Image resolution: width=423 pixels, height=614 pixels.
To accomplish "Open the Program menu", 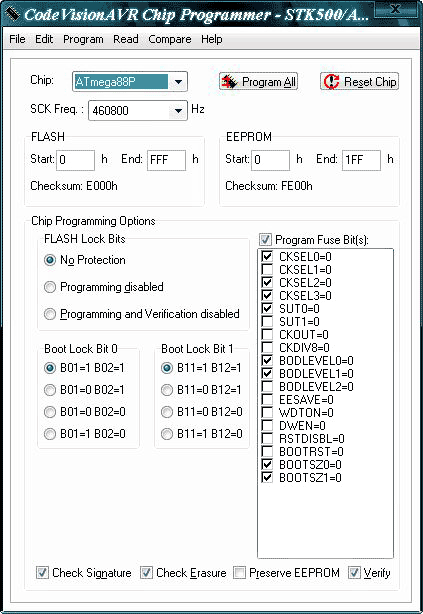I will click(x=83, y=39).
